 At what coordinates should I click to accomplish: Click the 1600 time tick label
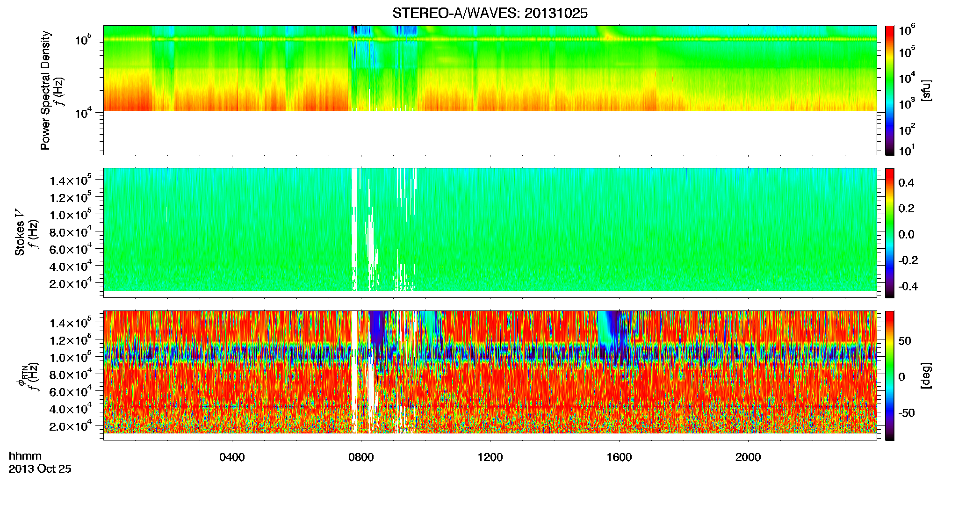[x=619, y=457]
